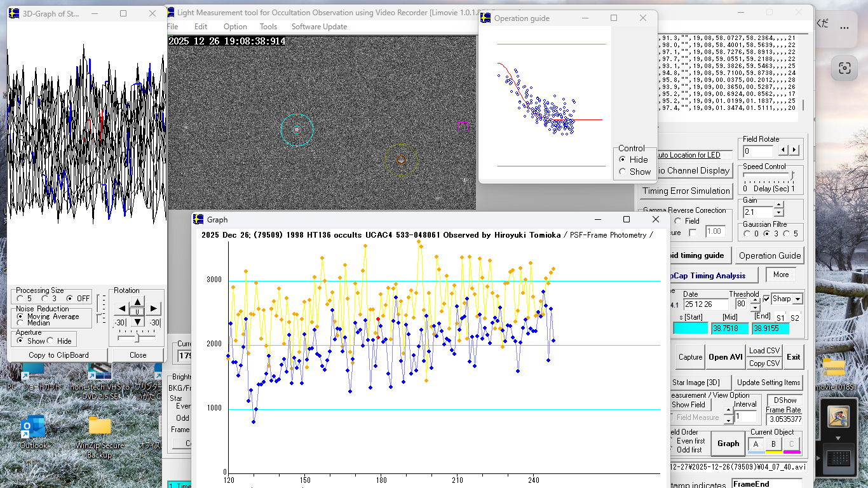Click the screenshot capture icon at right edge
The height and width of the screenshot is (488, 868).
[x=844, y=68]
